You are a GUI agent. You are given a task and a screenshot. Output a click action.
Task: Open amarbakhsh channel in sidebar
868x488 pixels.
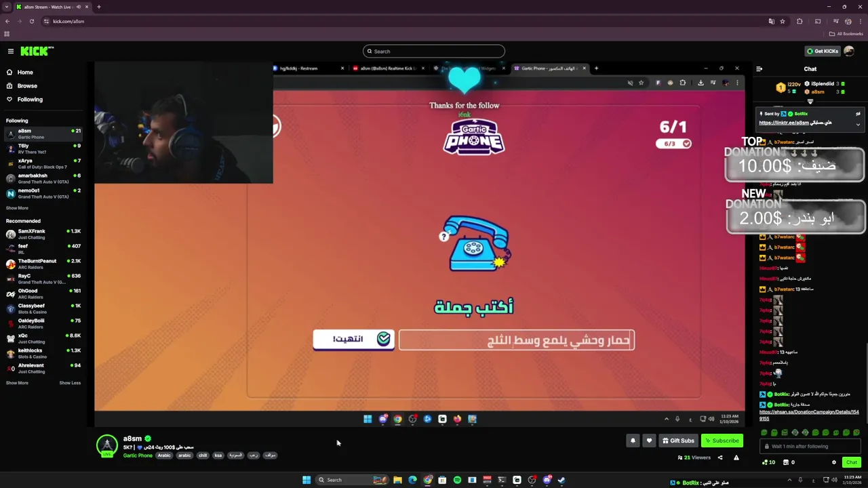coord(44,178)
